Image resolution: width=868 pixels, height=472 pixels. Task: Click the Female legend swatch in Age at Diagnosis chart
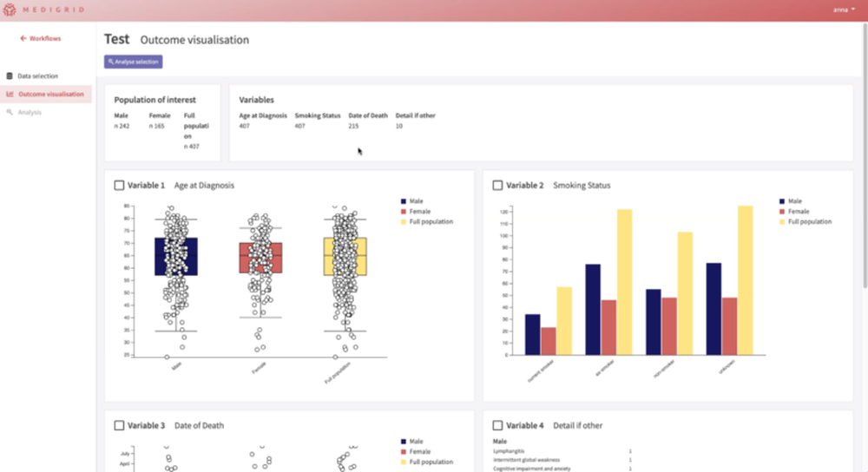404,212
